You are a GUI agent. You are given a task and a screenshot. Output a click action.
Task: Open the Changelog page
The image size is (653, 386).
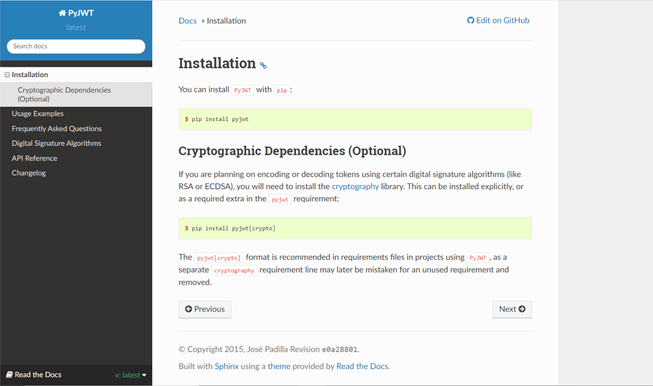point(29,173)
